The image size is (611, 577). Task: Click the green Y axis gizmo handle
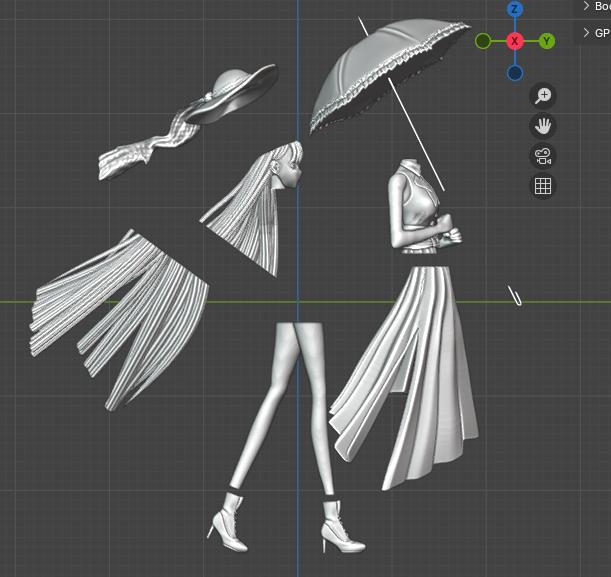tap(547, 41)
